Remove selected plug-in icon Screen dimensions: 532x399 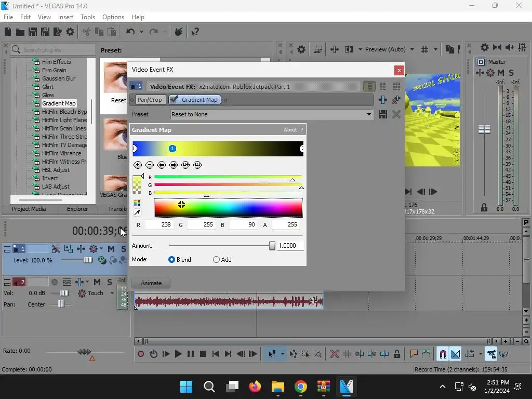pos(396,100)
